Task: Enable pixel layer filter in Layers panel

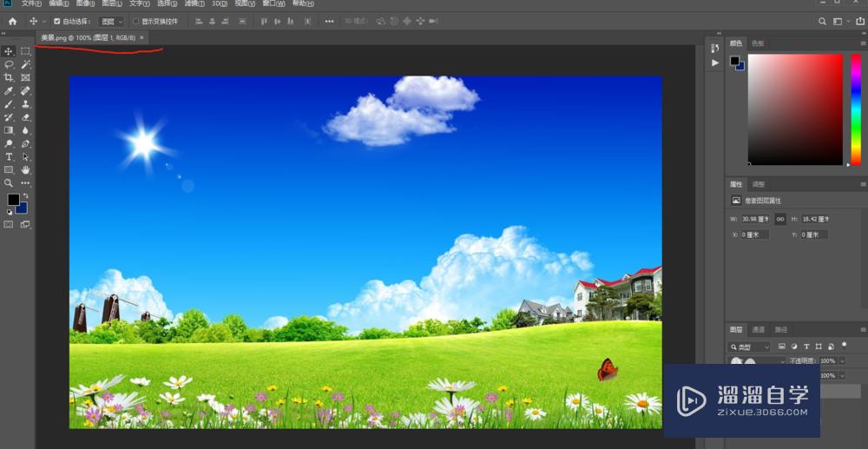Action: pyautogui.click(x=782, y=347)
